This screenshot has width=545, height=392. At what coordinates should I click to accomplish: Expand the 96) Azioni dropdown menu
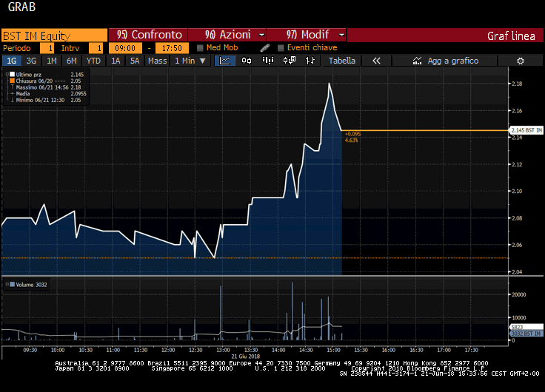pyautogui.click(x=227, y=35)
